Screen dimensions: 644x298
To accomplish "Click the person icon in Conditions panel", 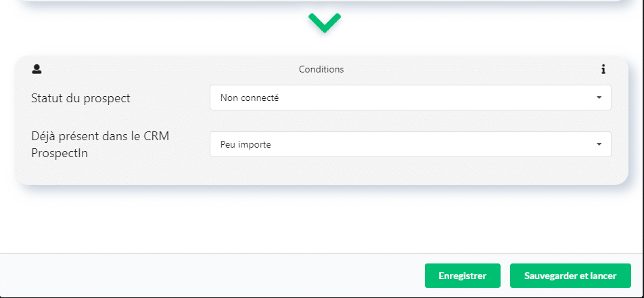I will point(37,70).
